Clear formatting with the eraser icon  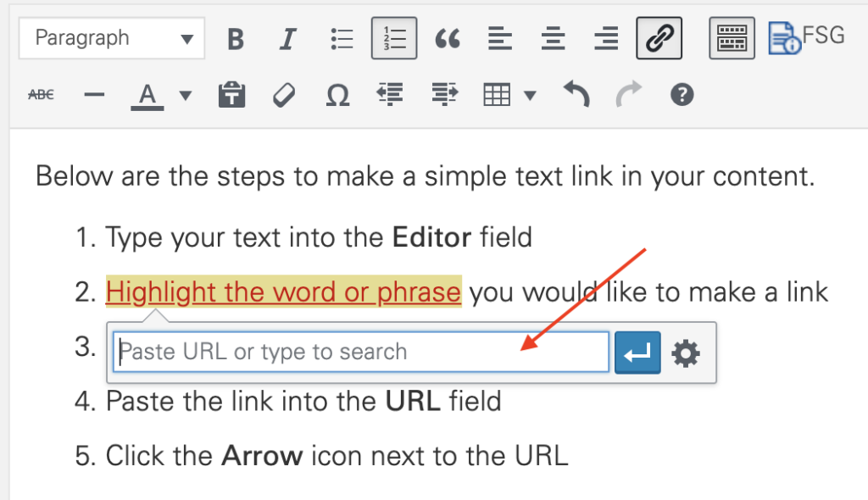pos(284,95)
